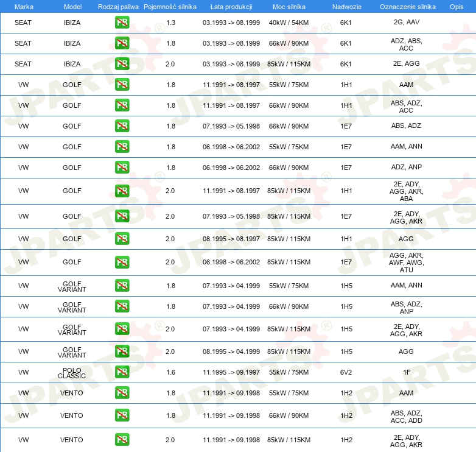Viewport: 476px width, 452px height.
Task: Select fuel icon in VENTO 66kW row
Action: [x=122, y=415]
